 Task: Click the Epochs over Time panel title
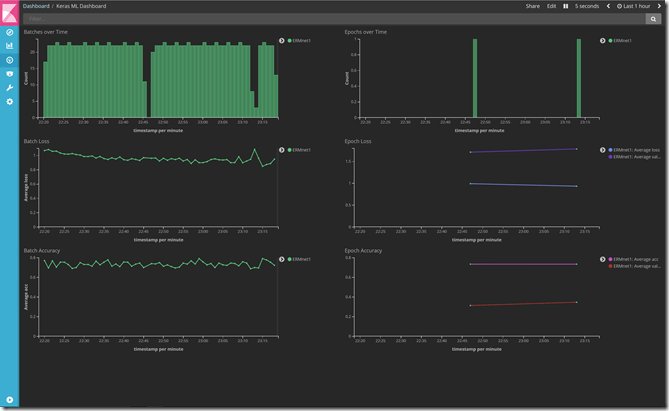[x=366, y=32]
